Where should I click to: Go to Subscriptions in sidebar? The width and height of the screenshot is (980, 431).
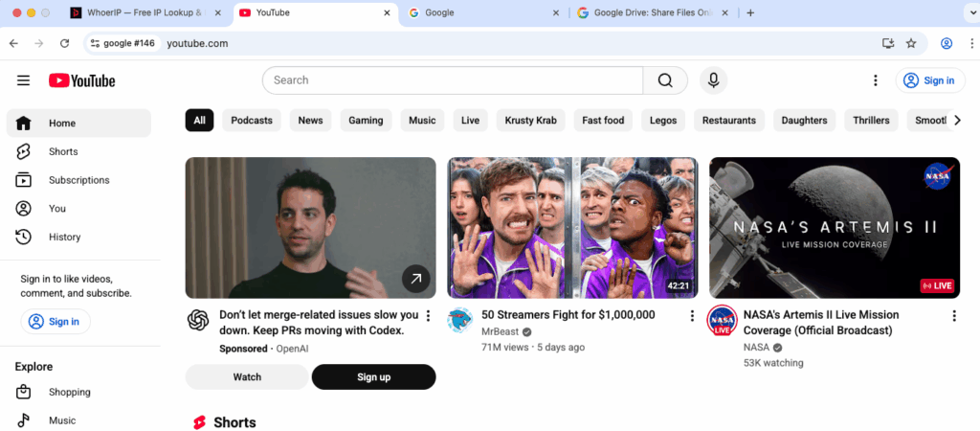click(78, 180)
